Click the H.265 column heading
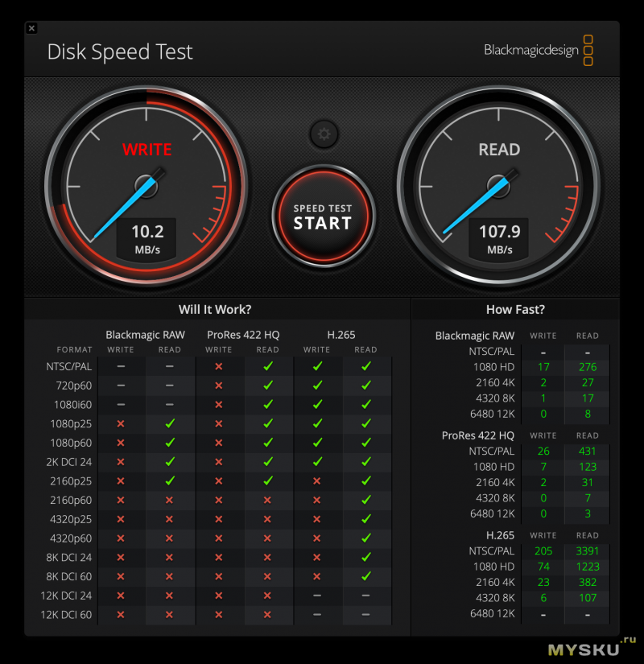Viewport: 644px width, 664px height. click(341, 335)
